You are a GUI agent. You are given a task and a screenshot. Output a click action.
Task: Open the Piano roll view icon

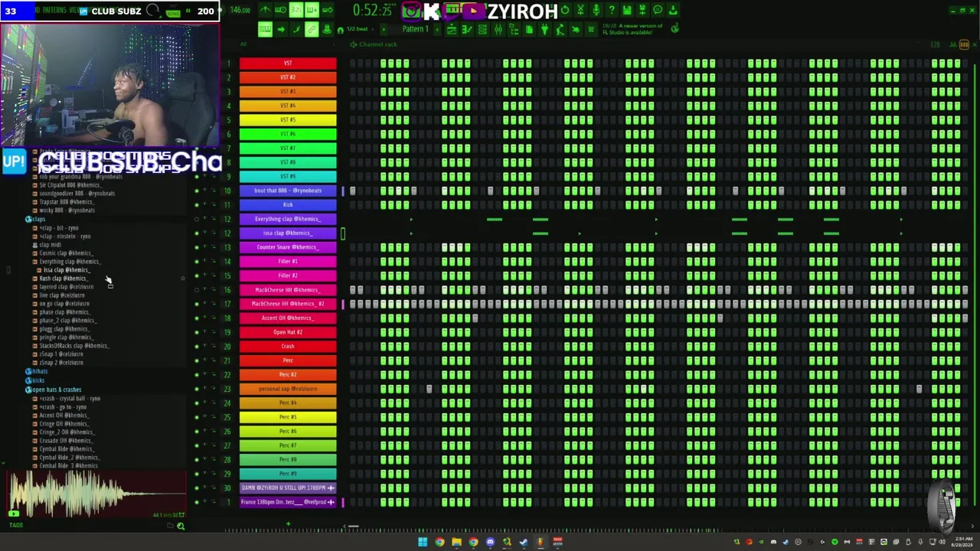(467, 29)
